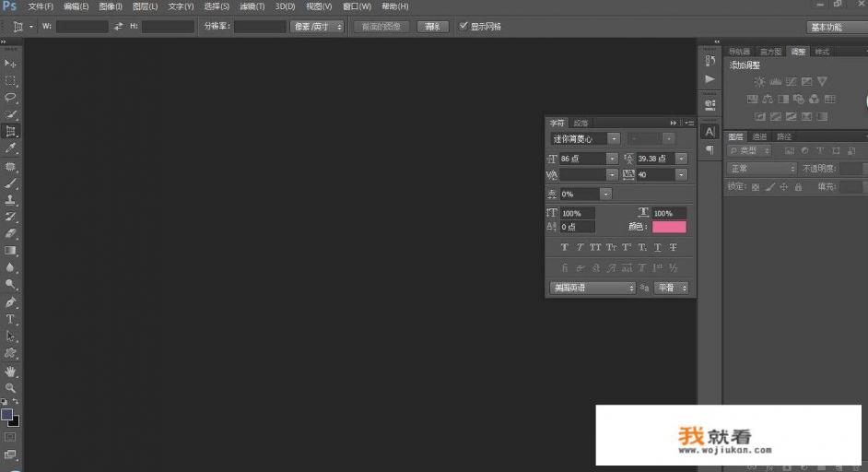Viewport: 868px width, 472px height.
Task: Toggle underline style in the Character panel
Action: click(658, 248)
